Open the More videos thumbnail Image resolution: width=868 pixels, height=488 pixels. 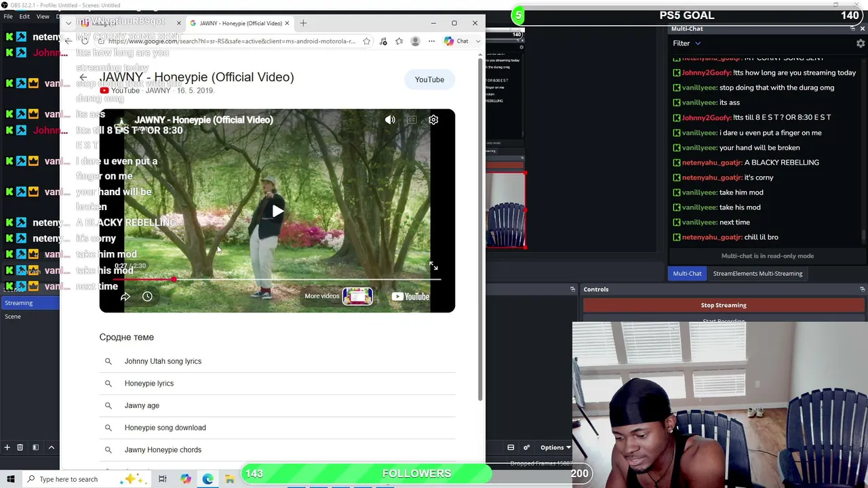coord(357,296)
